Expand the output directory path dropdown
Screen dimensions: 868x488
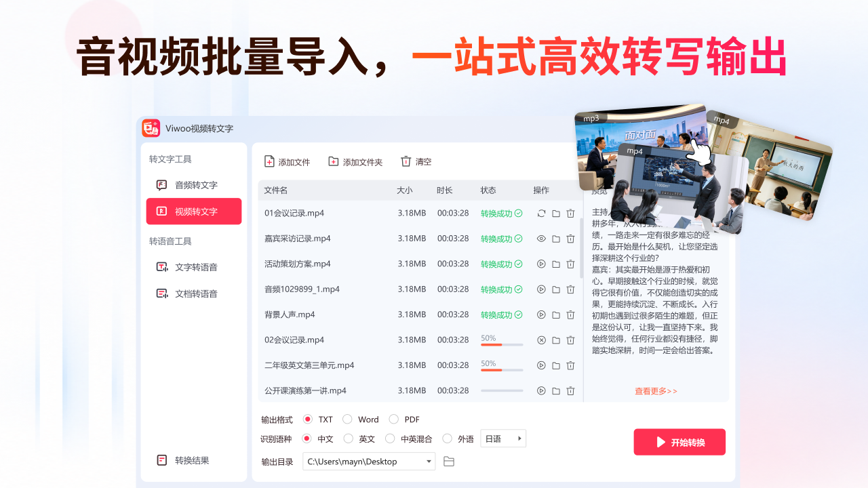tap(429, 462)
